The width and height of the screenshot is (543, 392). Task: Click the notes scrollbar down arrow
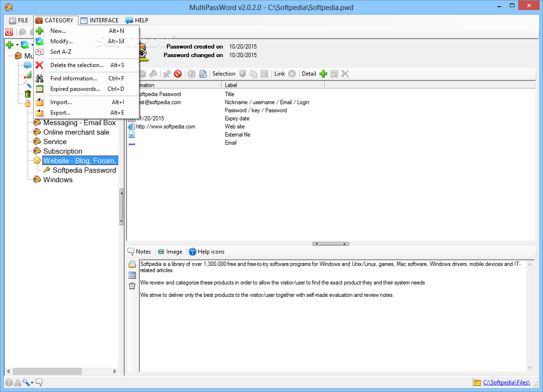tap(530, 367)
